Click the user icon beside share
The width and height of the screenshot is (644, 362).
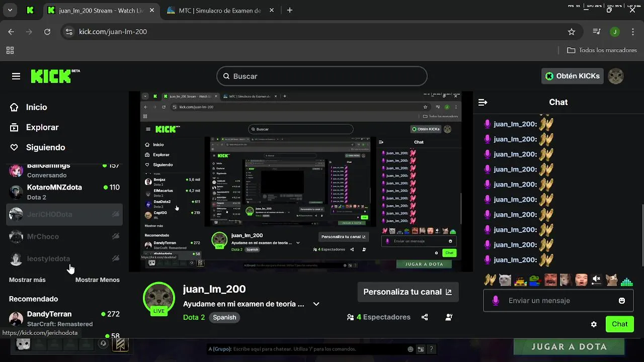pyautogui.click(x=449, y=317)
